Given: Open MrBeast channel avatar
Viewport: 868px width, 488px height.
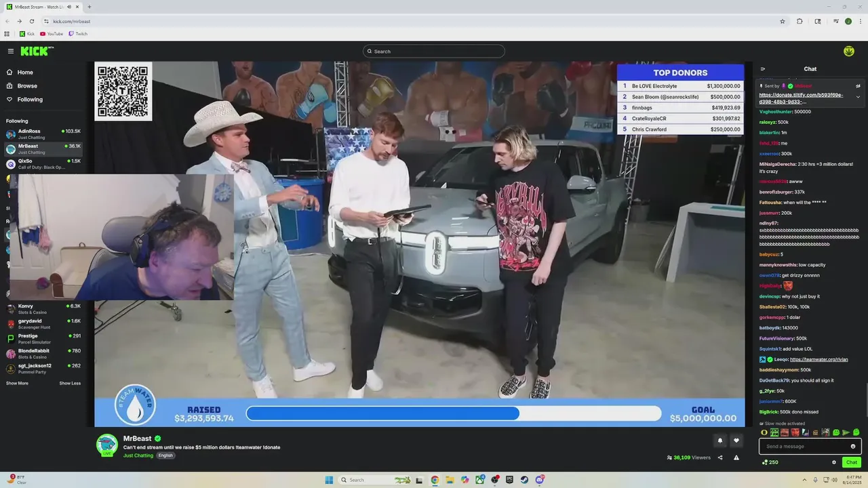Looking at the screenshot, I should coord(107,445).
